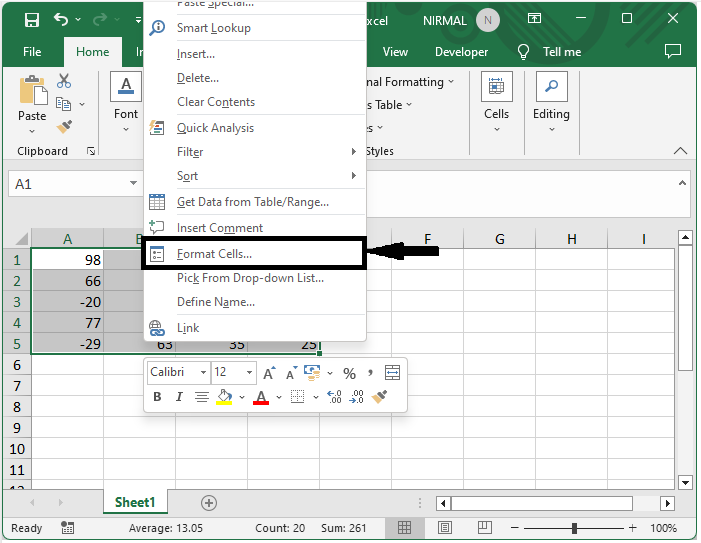Click the Cut scissors icon
701x543 pixels.
point(64,81)
